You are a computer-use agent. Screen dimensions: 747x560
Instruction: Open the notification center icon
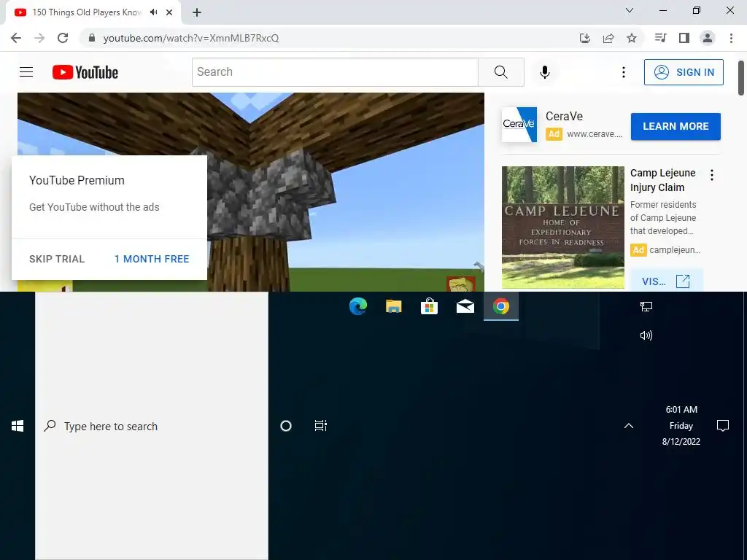[723, 426]
